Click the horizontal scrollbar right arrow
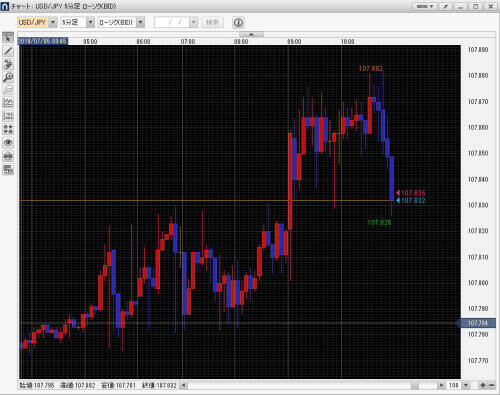 (x=441, y=385)
